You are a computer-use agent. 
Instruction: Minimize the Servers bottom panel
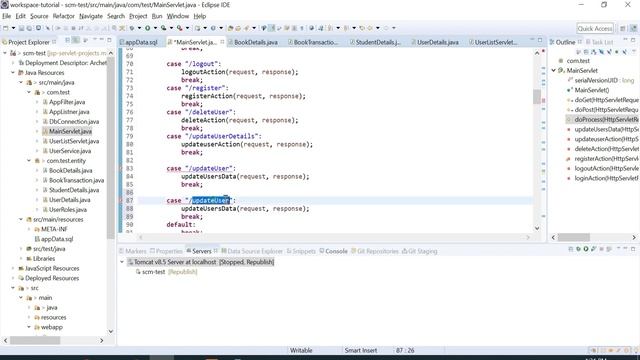click(625, 248)
